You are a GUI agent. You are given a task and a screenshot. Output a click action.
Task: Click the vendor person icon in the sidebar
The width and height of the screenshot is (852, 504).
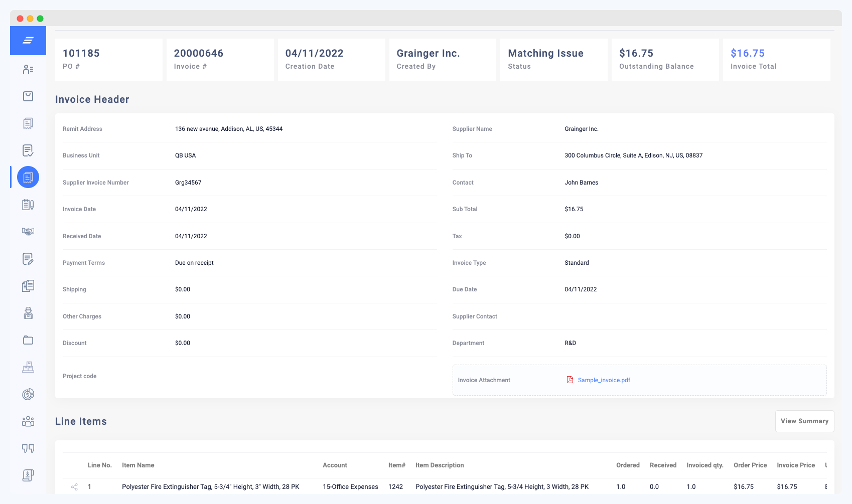click(28, 312)
